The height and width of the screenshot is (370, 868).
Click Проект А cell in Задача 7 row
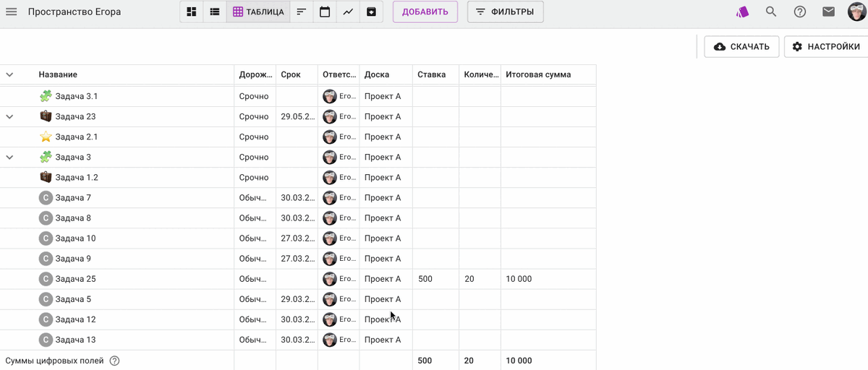[386, 197]
